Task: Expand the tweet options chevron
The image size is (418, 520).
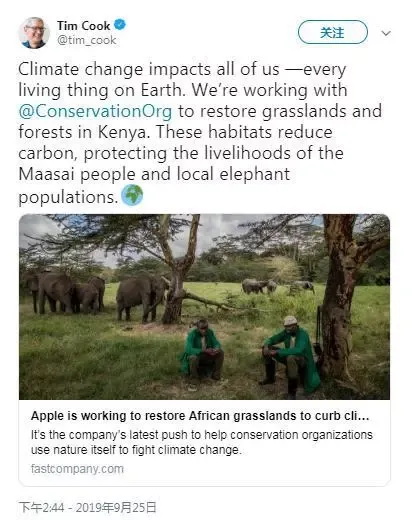Action: pyautogui.click(x=386, y=33)
